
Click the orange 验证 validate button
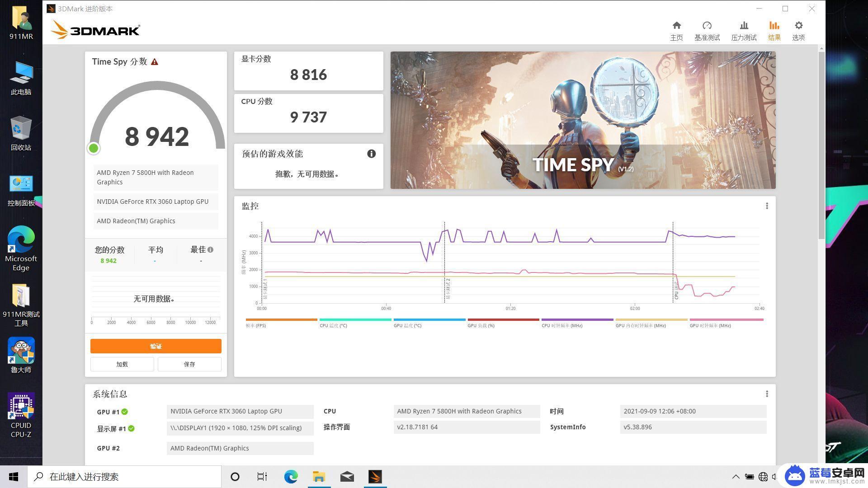click(x=156, y=346)
